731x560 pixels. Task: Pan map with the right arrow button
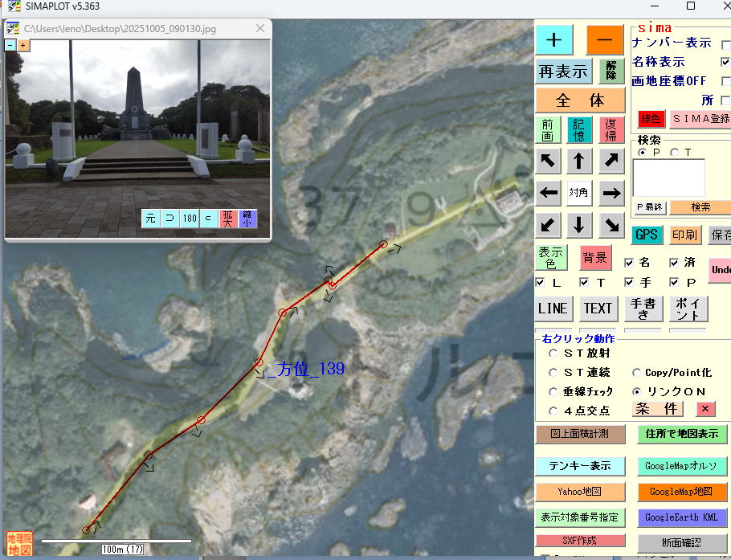[x=611, y=193]
